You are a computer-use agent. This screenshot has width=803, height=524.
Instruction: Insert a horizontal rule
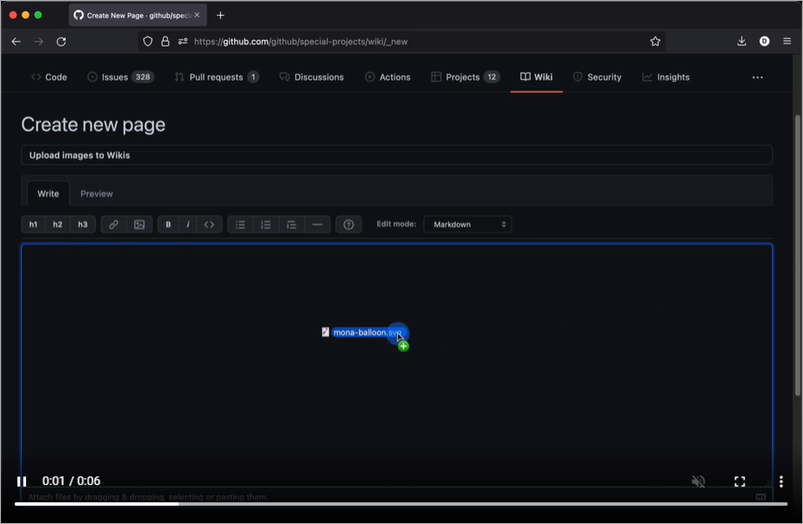pos(318,224)
